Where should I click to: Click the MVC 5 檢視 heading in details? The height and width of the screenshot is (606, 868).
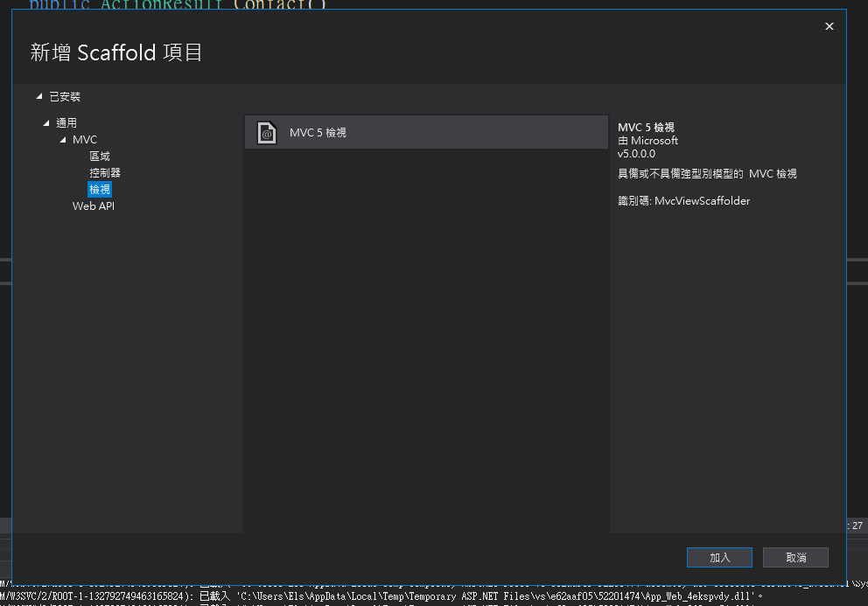[x=646, y=128]
